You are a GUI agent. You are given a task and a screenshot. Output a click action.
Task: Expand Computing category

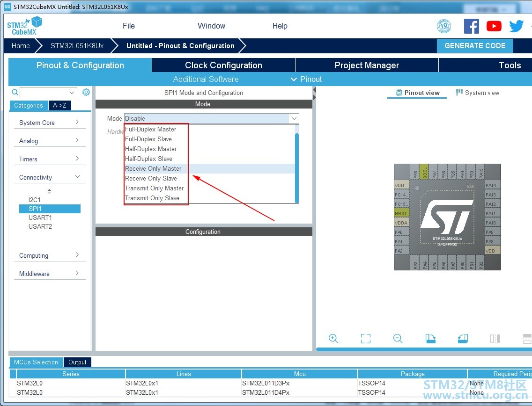coord(50,255)
